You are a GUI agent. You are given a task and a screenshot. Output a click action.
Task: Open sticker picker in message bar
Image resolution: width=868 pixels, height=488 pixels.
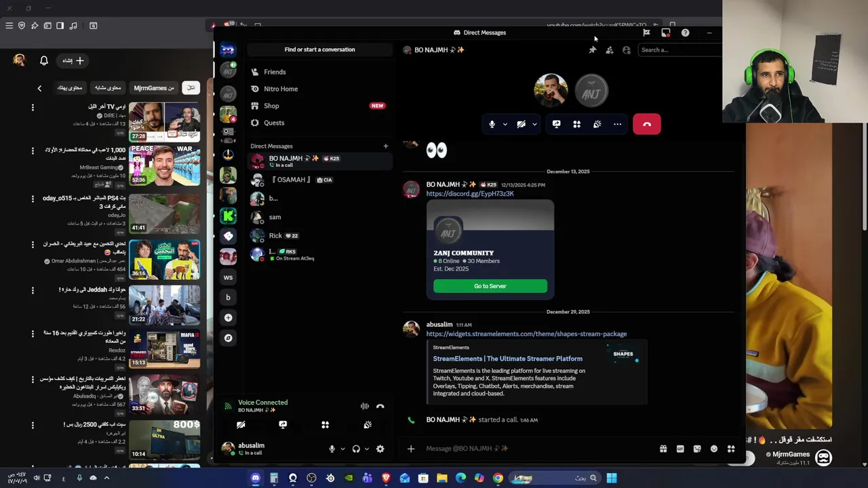697,449
